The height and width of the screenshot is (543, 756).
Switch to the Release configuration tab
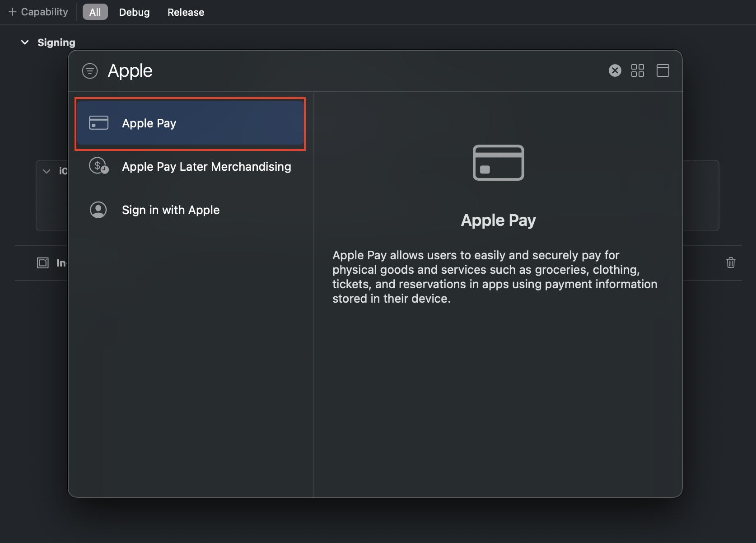(186, 12)
